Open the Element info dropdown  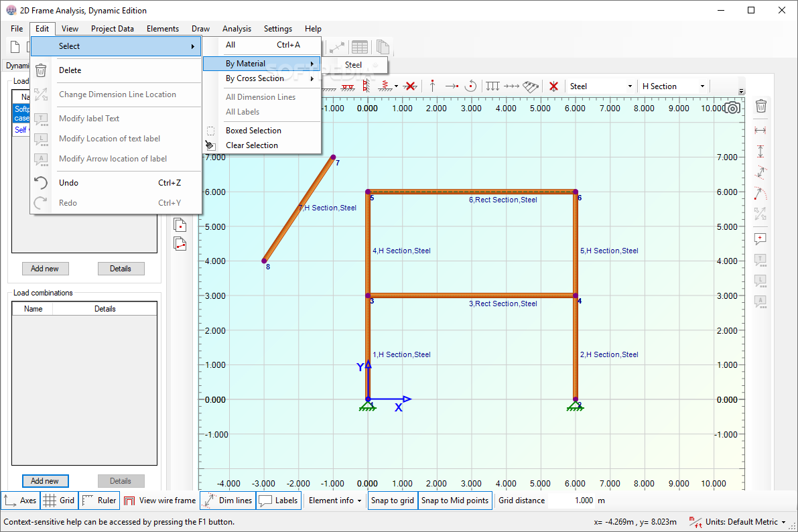click(x=335, y=501)
